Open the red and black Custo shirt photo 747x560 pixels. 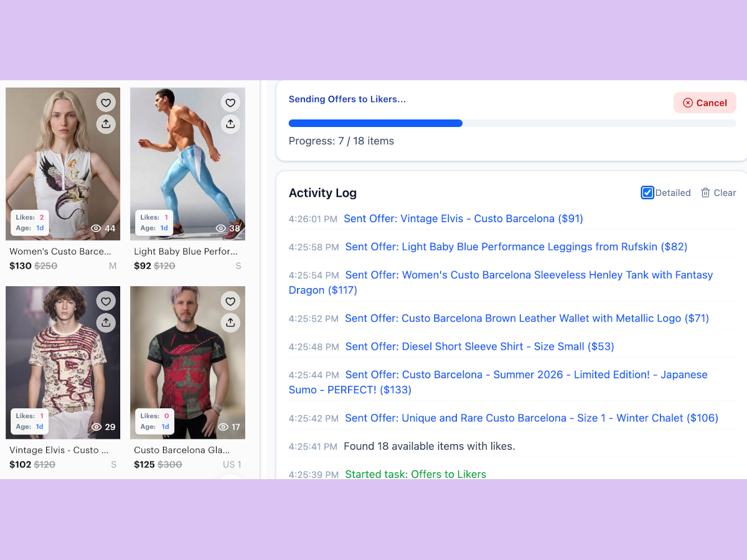(x=187, y=363)
